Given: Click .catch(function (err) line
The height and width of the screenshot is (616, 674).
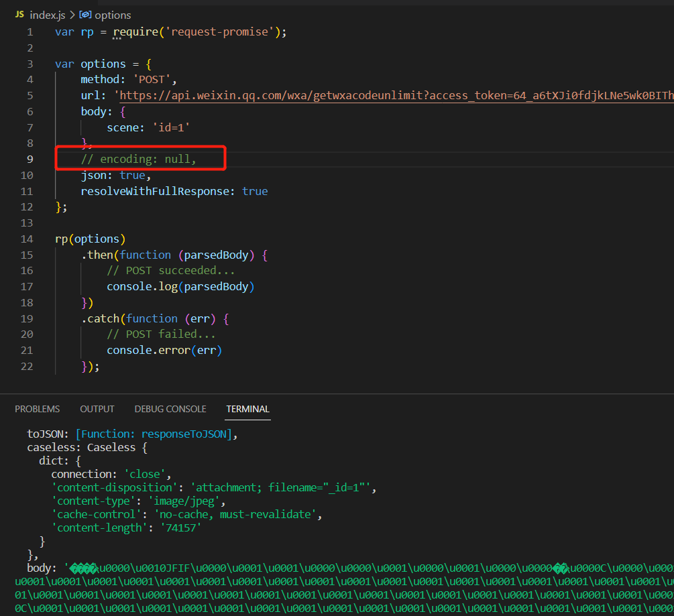Looking at the screenshot, I should 155,319.
